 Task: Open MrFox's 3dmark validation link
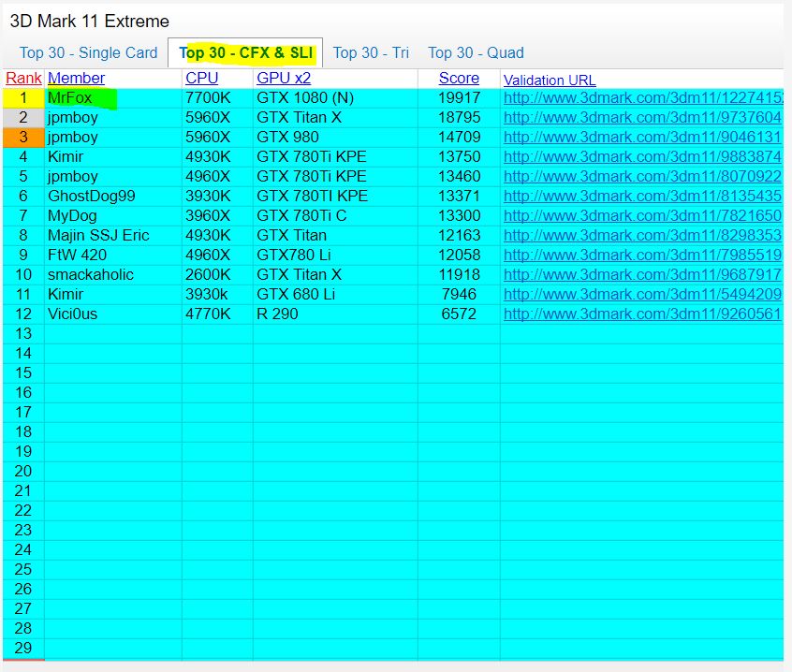coord(643,98)
